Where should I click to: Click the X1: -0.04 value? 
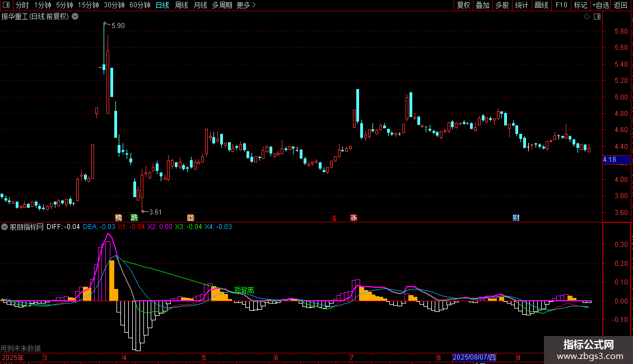131,227
